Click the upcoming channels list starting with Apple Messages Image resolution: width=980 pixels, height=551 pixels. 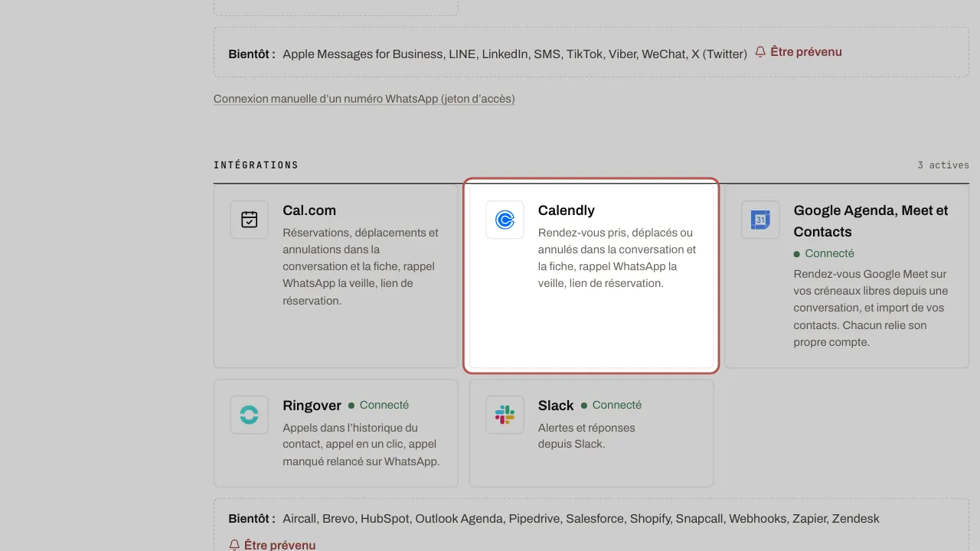(x=514, y=54)
